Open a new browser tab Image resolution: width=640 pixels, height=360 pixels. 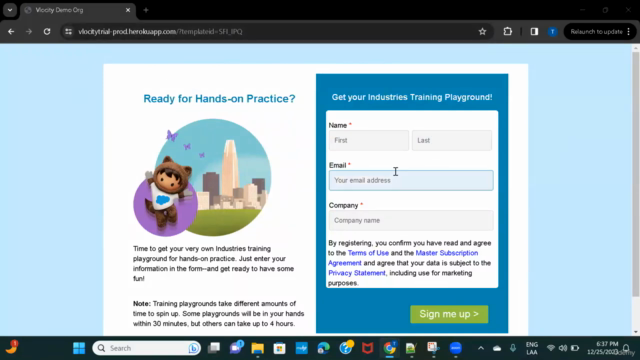146,10
